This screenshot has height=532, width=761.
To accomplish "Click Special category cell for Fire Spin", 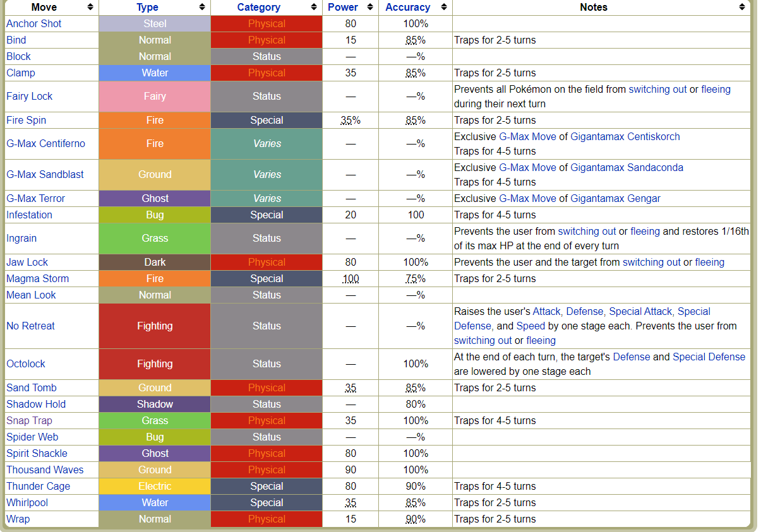I will [267, 120].
